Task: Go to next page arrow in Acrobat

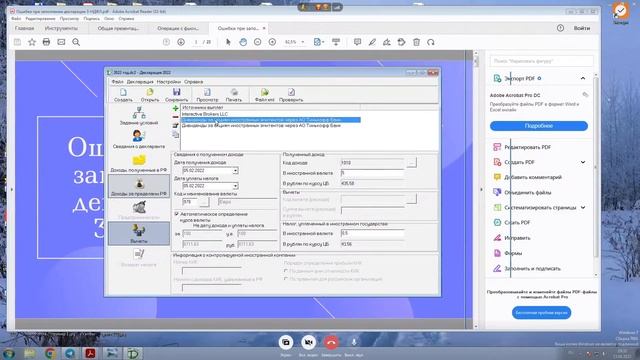Action: click(181, 42)
